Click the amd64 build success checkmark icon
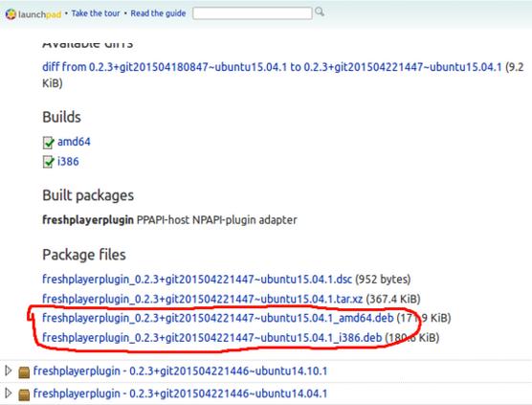 (x=48, y=143)
